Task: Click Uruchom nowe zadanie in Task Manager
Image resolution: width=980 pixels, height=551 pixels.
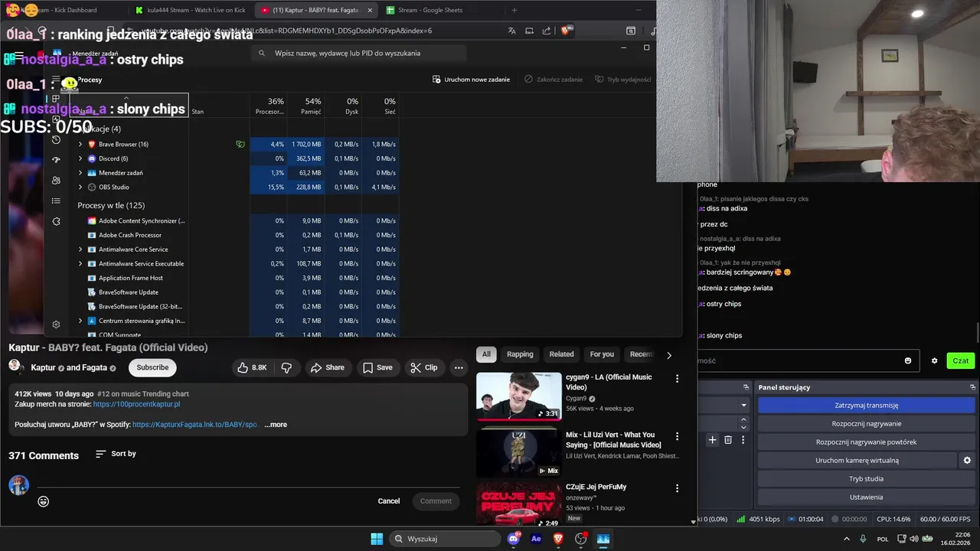Action: click(x=471, y=80)
